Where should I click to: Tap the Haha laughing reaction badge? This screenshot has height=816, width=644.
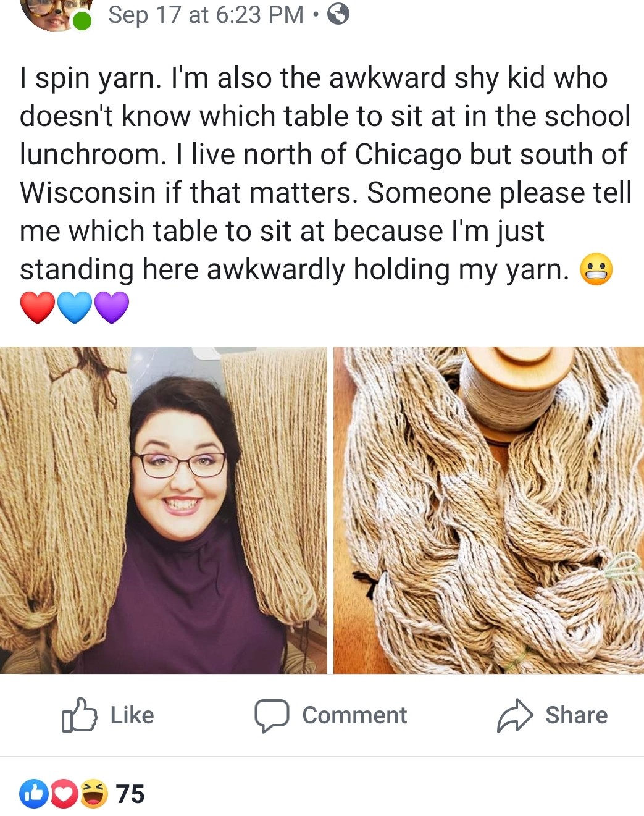pyautogui.click(x=93, y=794)
